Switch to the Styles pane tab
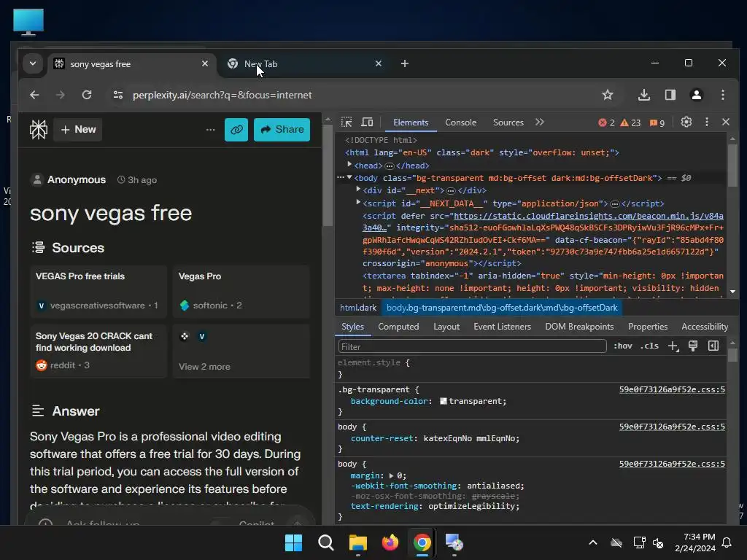The width and height of the screenshot is (747, 560). [352, 327]
